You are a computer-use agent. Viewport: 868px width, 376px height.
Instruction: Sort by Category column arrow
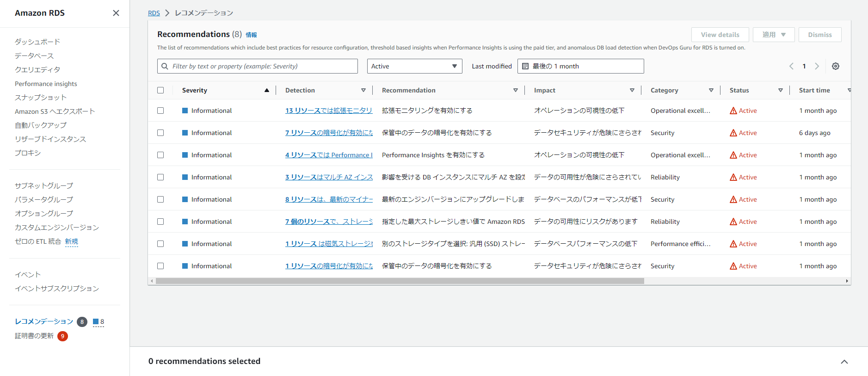coord(711,90)
